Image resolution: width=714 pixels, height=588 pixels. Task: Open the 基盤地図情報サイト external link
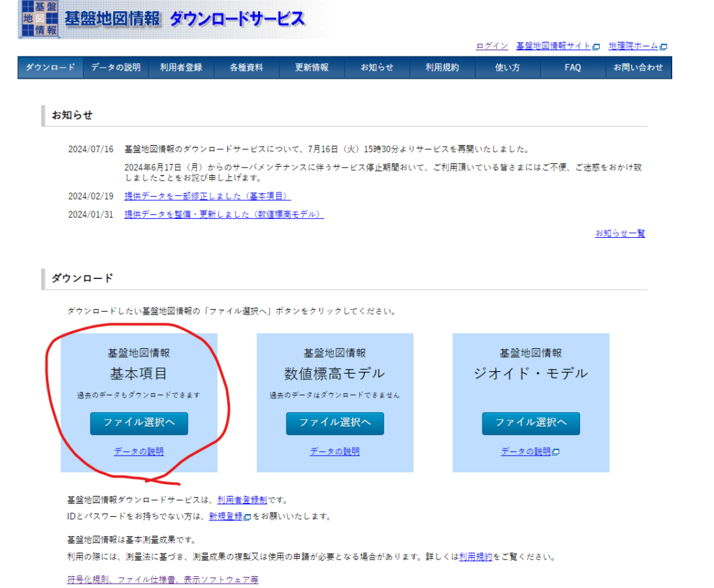pyautogui.click(x=554, y=46)
